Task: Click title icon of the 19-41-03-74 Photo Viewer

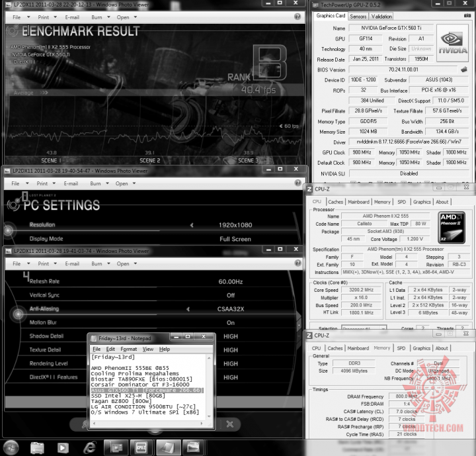Action: (x=9, y=251)
